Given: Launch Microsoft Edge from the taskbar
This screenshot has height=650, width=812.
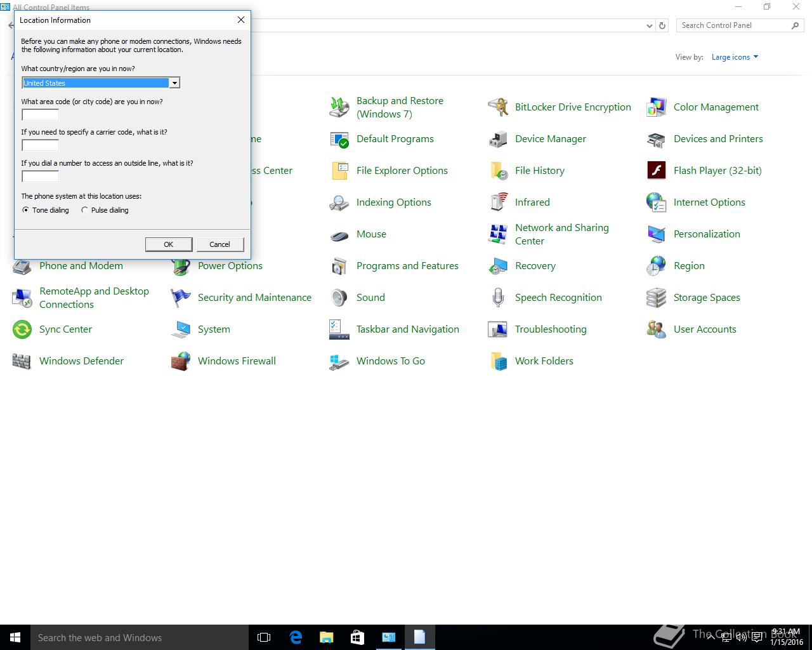Looking at the screenshot, I should [295, 637].
